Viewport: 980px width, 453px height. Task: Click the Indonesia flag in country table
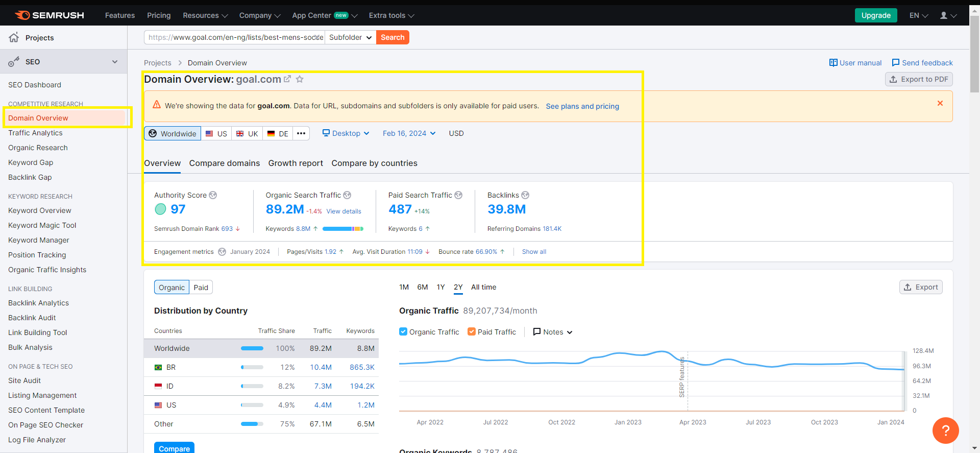coord(158,386)
